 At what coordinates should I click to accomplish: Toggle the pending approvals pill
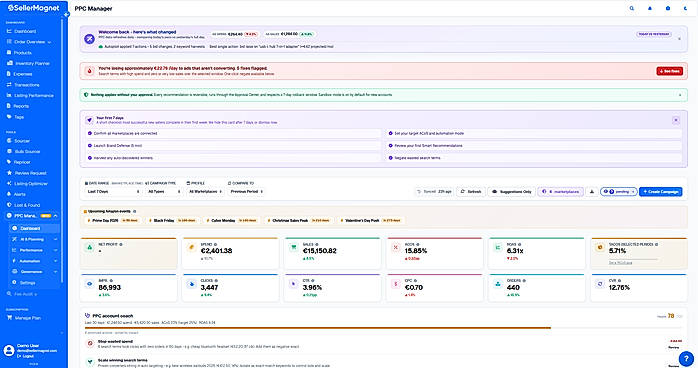point(618,191)
